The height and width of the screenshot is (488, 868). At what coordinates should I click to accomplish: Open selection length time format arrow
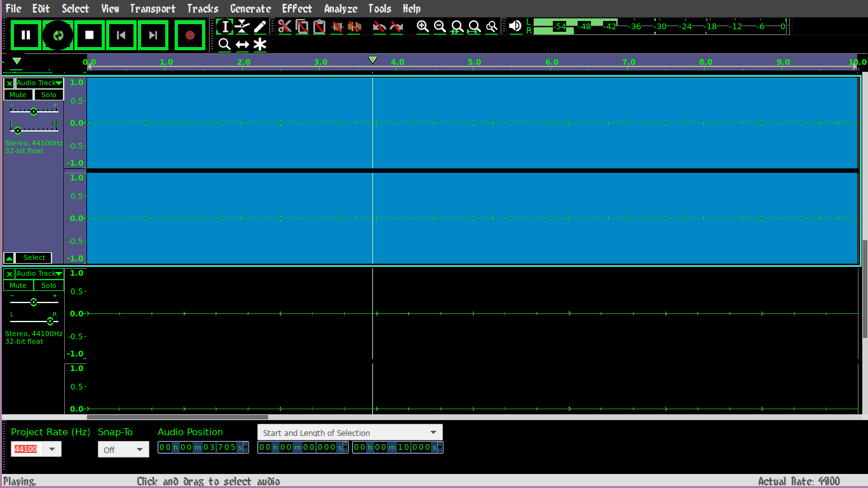440,447
